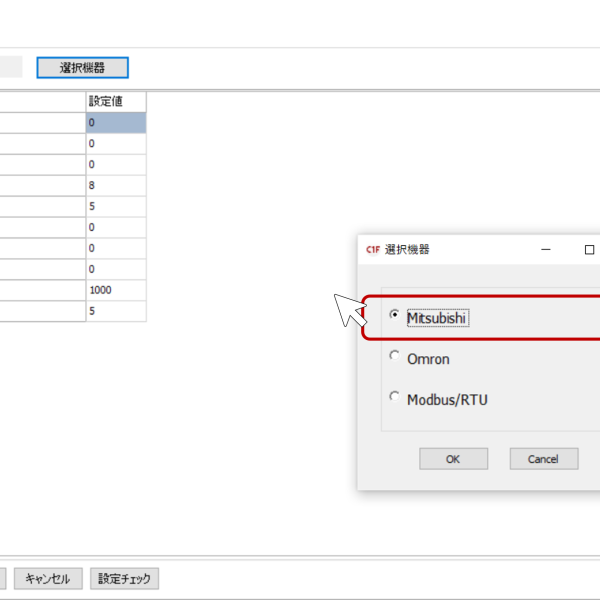Select the 5 cell directly beneath the 8
Viewport: 600px width, 600px height.
click(x=115, y=206)
